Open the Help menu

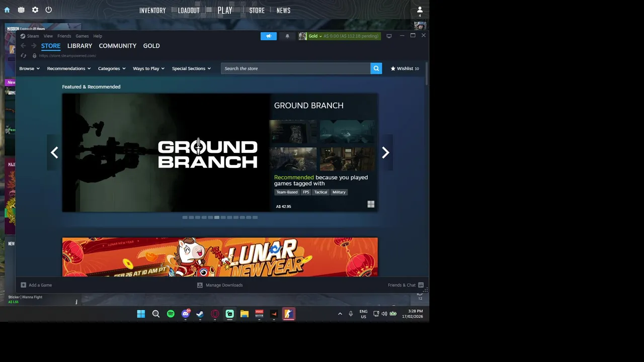pos(98,36)
